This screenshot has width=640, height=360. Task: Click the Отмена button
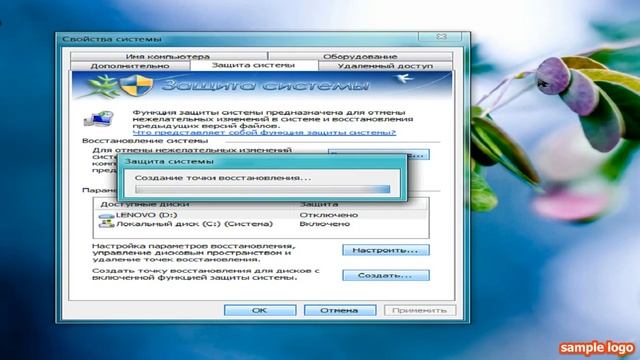click(x=340, y=311)
